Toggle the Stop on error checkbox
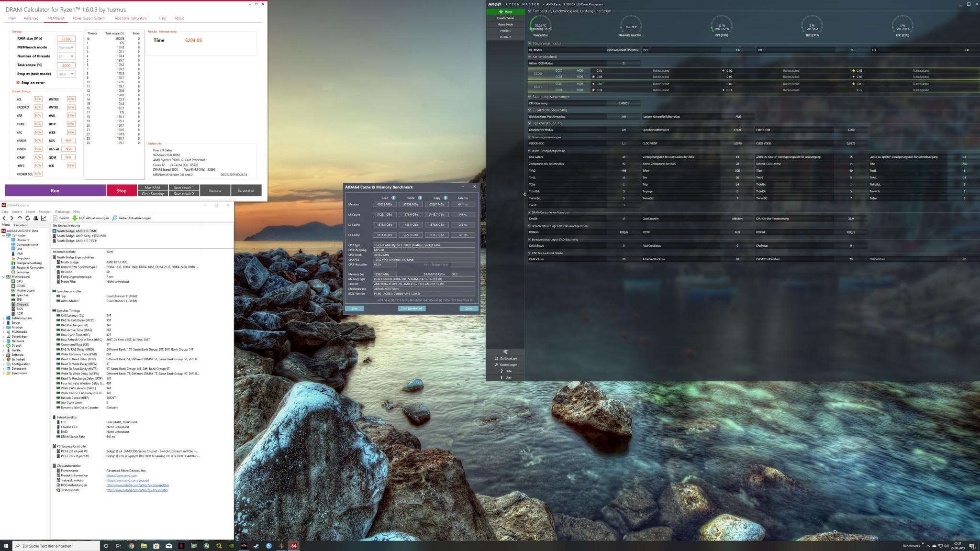The image size is (980, 551). coord(18,83)
